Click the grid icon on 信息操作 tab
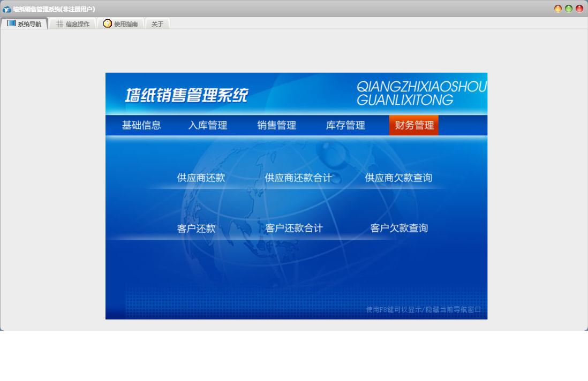This screenshot has height=381, width=588. (59, 24)
